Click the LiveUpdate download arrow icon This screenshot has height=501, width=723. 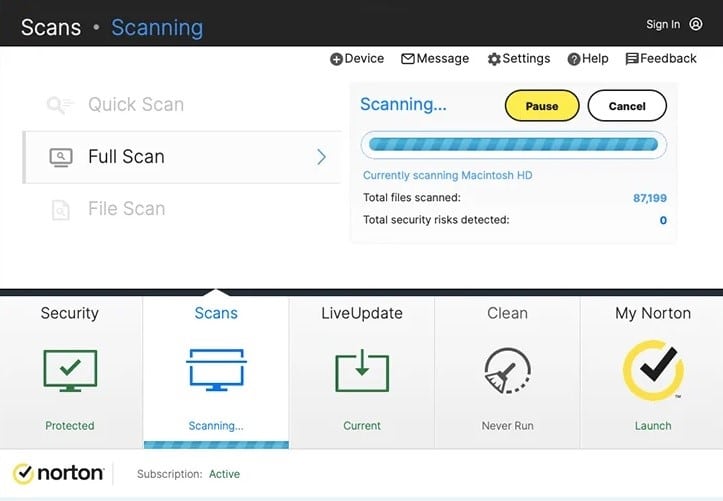click(362, 371)
